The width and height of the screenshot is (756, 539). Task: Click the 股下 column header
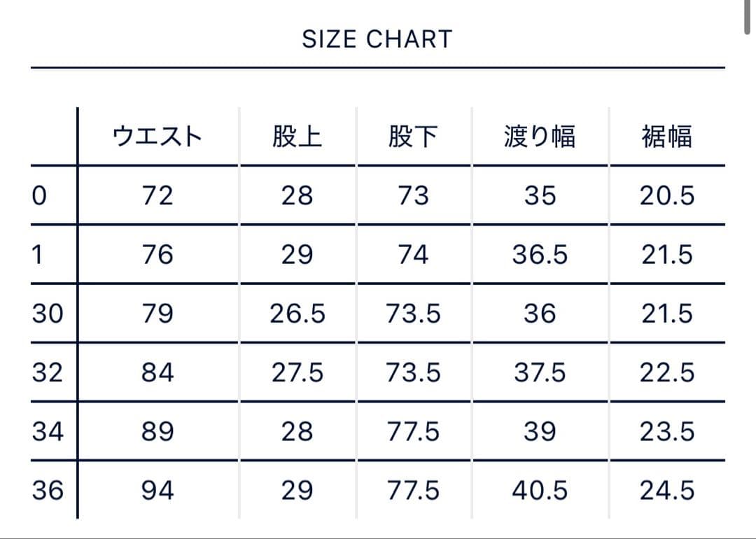(x=413, y=136)
